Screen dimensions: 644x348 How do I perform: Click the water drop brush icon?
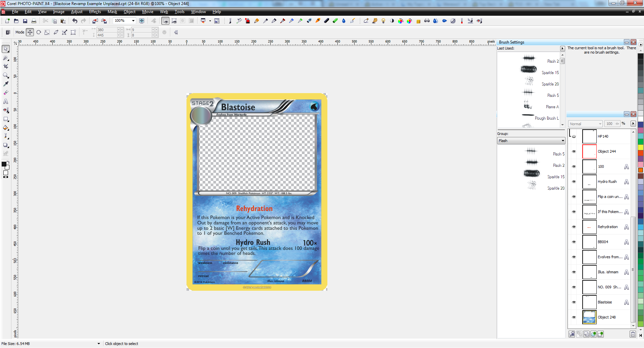344,21
